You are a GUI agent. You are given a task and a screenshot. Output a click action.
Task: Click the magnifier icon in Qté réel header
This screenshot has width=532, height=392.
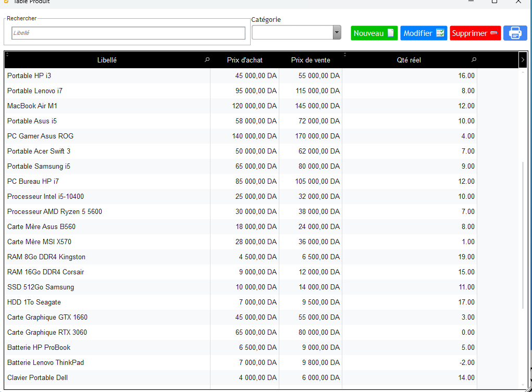474,60
